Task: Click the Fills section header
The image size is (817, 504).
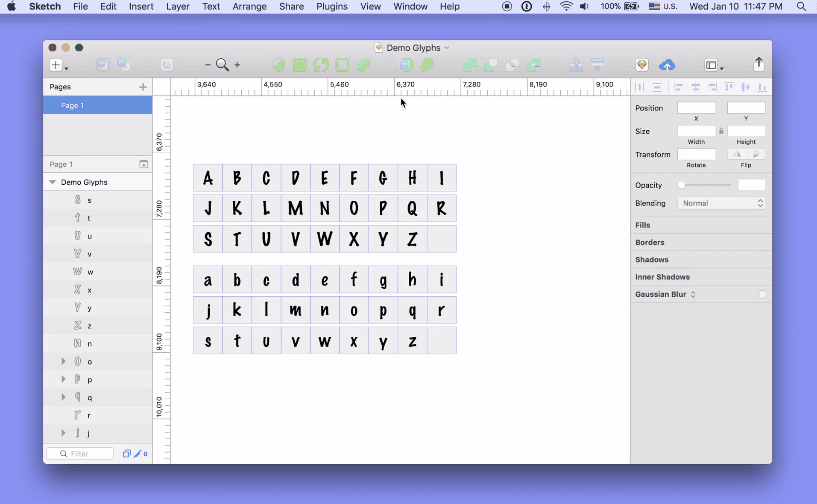Action: [642, 225]
